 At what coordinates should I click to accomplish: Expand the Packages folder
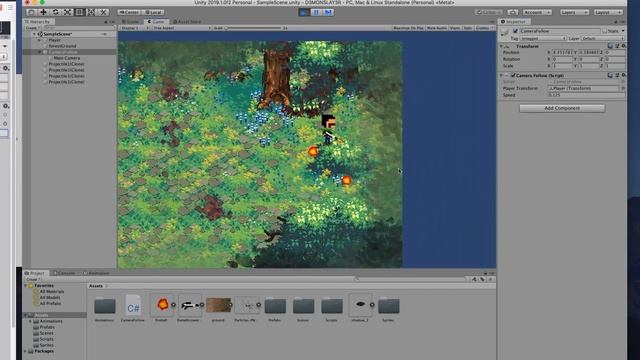point(26,351)
